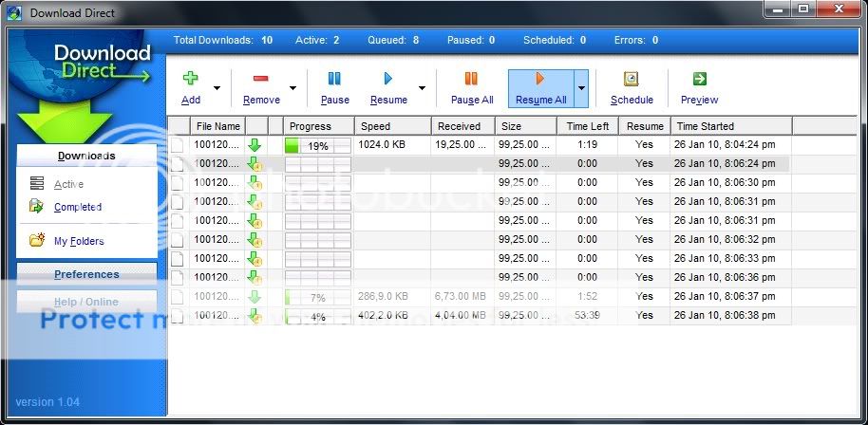Expand the Resume dropdown arrow
The image size is (868, 425).
(x=422, y=88)
